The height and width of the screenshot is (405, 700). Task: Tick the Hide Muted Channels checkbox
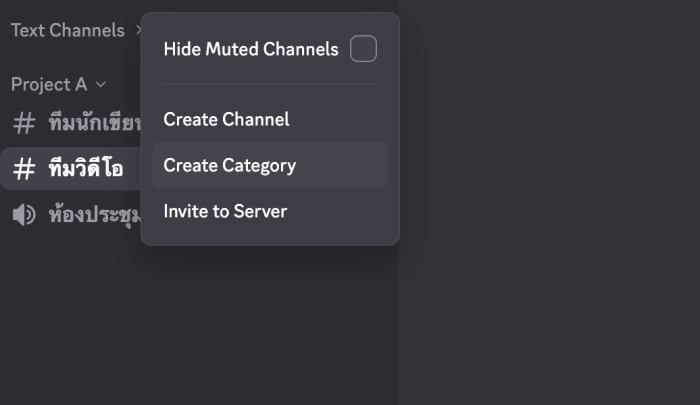363,49
